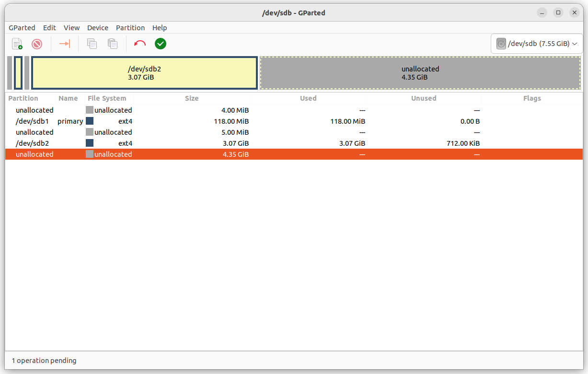Open the GParted menu
Screen dimensions: 588x374
(x=22, y=28)
